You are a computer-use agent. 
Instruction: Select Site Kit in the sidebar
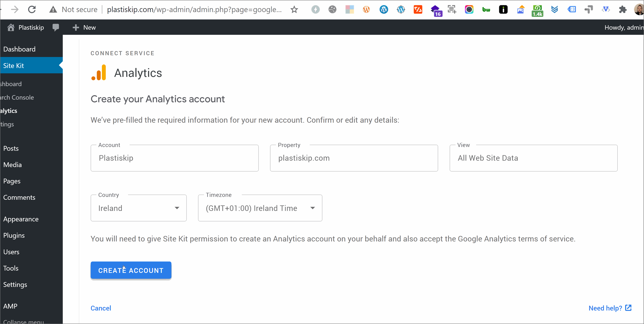31,65
